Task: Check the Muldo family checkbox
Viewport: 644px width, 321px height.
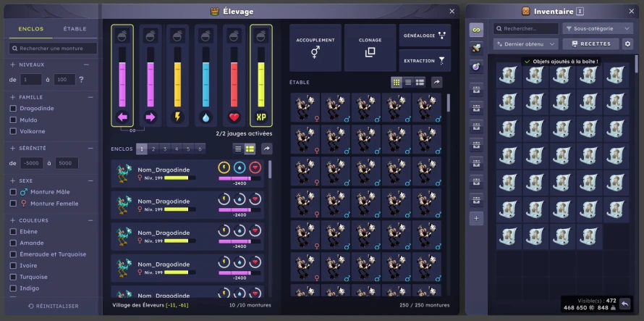Action: 13,120
